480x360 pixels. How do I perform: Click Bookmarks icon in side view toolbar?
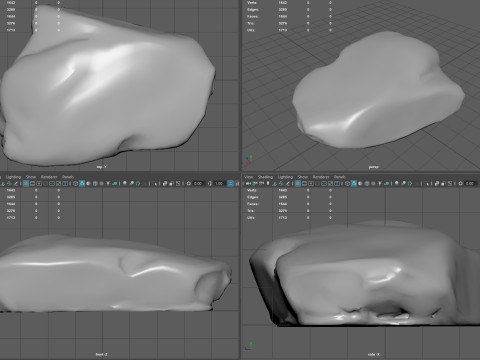click(x=268, y=183)
